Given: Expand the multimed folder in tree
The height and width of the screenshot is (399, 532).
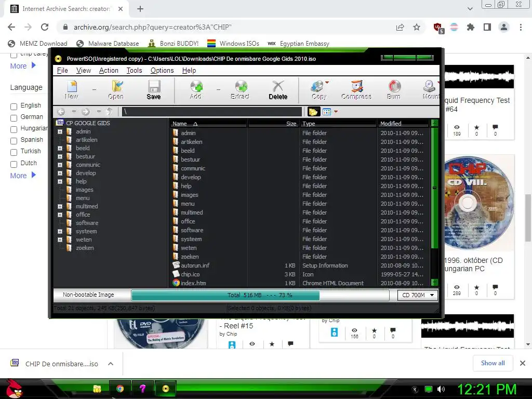Looking at the screenshot, I should click(x=60, y=206).
